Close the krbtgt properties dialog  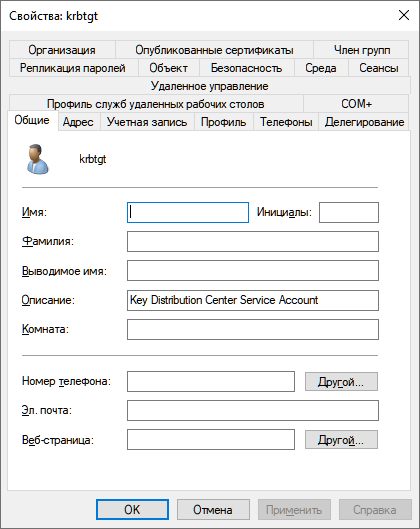tap(403, 16)
